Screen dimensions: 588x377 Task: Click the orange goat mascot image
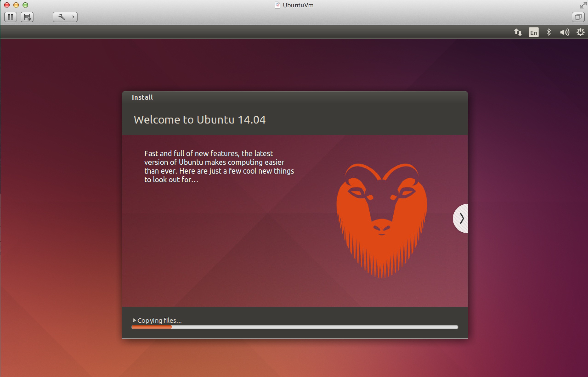click(x=382, y=220)
